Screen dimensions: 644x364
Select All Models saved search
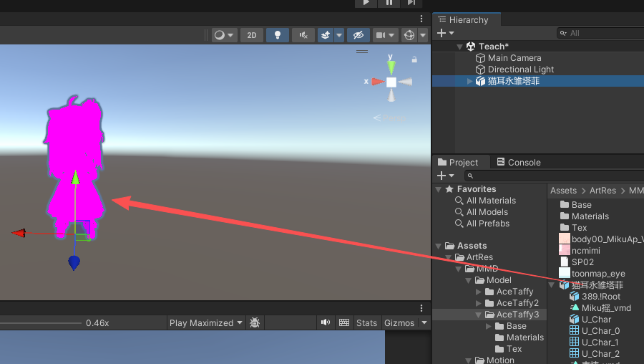tap(487, 212)
